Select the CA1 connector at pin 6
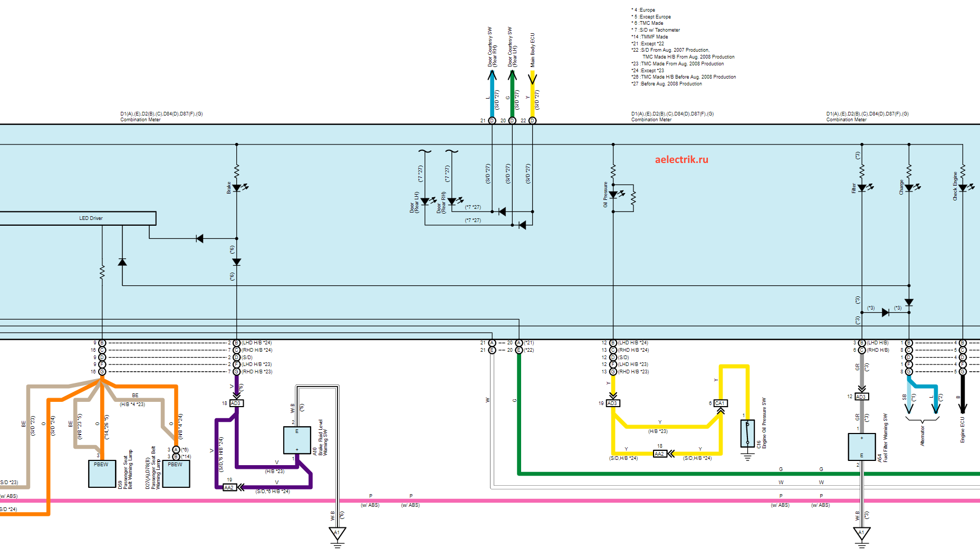980x549 pixels. [720, 403]
